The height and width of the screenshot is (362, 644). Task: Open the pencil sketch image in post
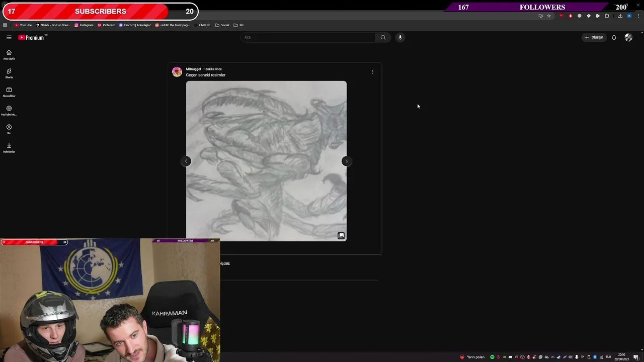tap(266, 161)
